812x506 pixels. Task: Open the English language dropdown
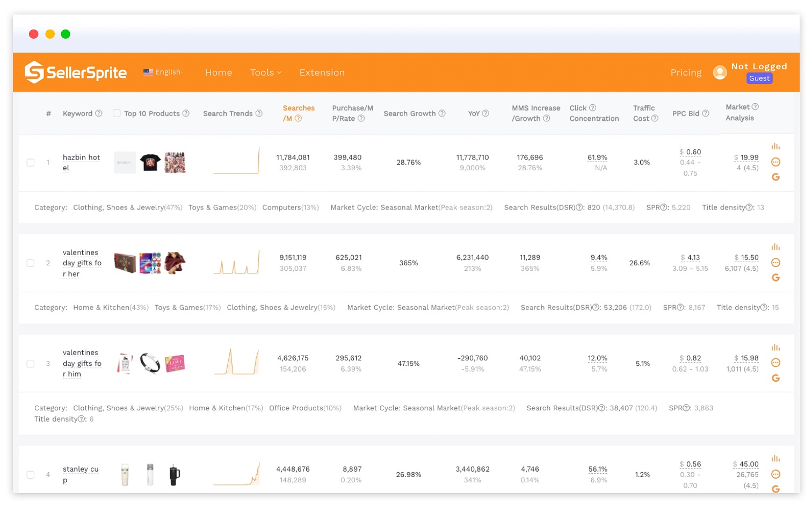(x=163, y=72)
